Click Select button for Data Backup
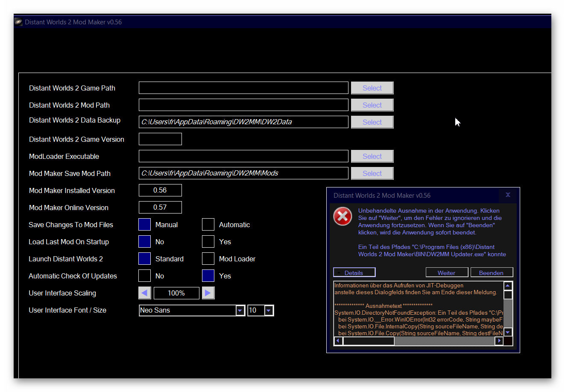 372,122
